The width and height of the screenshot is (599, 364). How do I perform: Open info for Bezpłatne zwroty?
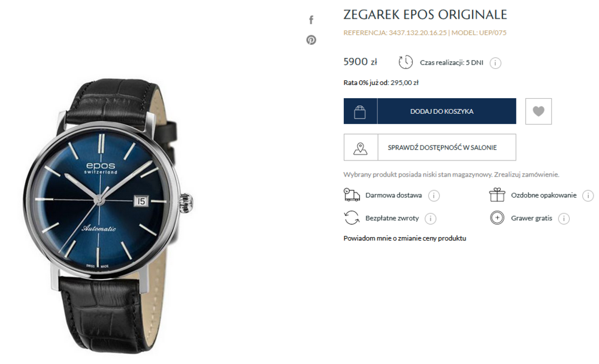pyautogui.click(x=431, y=219)
